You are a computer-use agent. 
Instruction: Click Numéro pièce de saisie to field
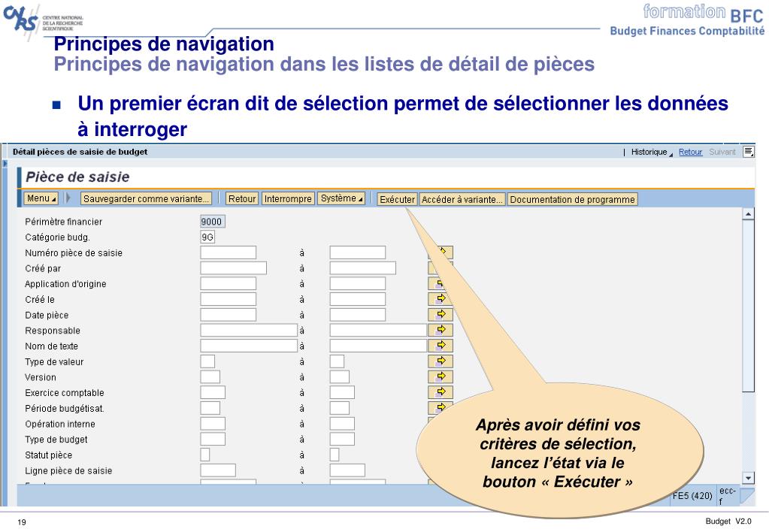[358, 252]
